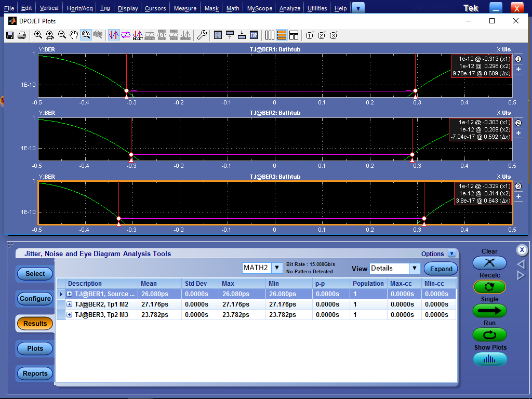The width and height of the screenshot is (532, 399).
Task: Click the right triangle arrow beside Single
Action: tap(521, 275)
